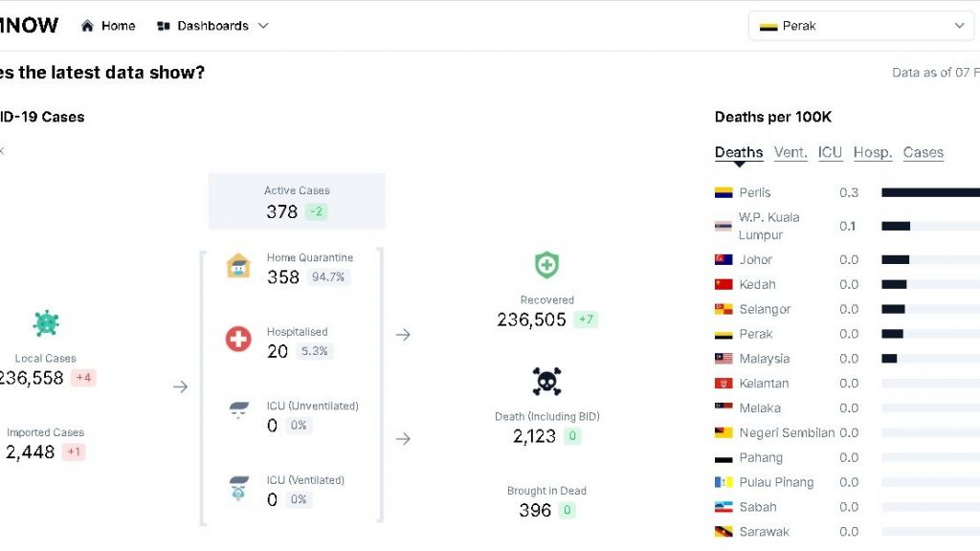Click the Local Cases virus icon
980x551 pixels.
[x=46, y=323]
